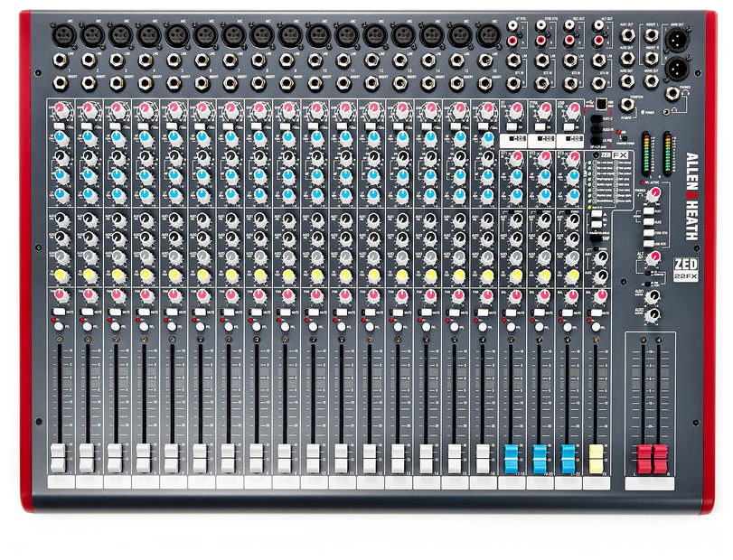Click the yellow FX return fader

[595, 455]
